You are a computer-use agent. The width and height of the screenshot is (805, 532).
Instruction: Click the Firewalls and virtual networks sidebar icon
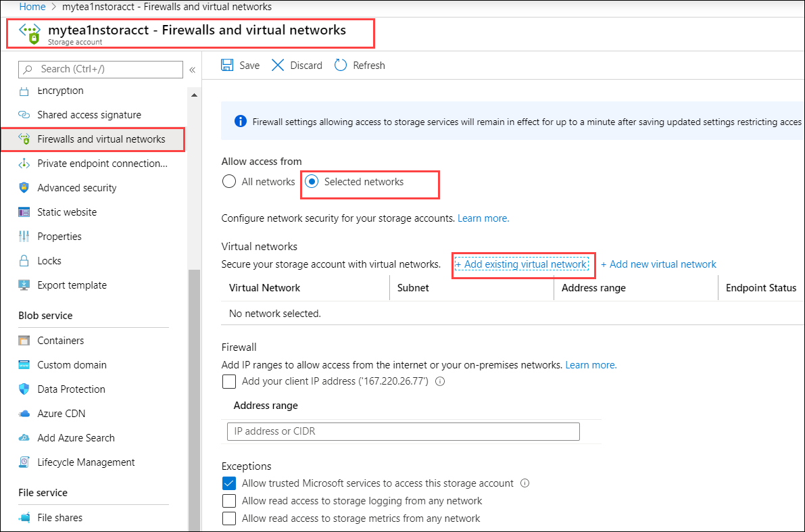point(24,139)
